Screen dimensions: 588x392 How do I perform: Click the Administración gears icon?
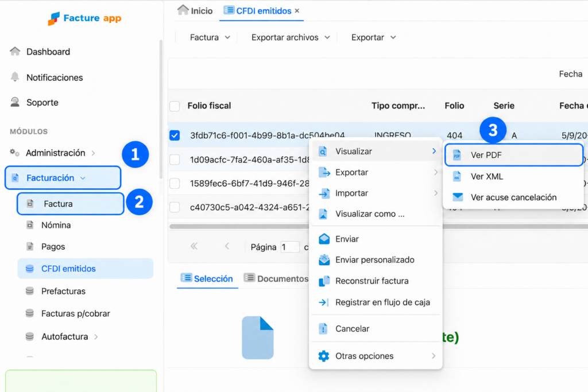click(14, 152)
